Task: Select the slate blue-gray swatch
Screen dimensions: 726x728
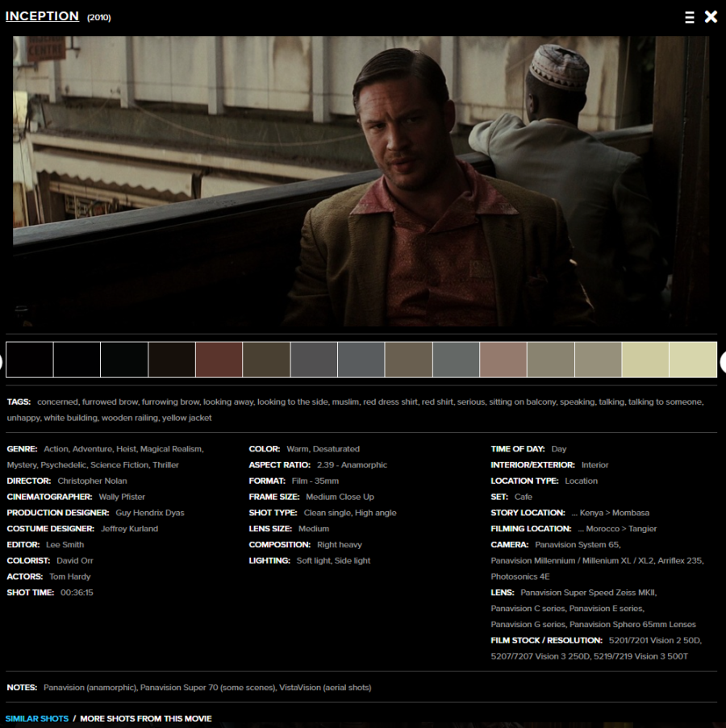Action: pos(361,360)
